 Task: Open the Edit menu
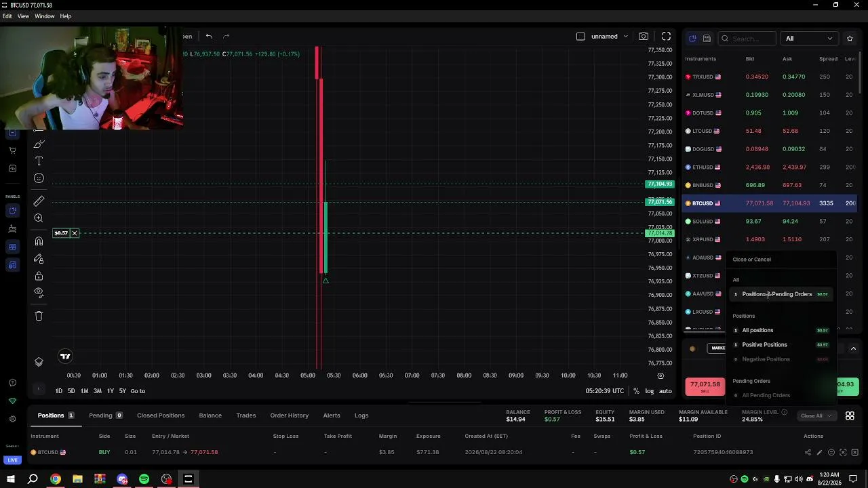(7, 16)
